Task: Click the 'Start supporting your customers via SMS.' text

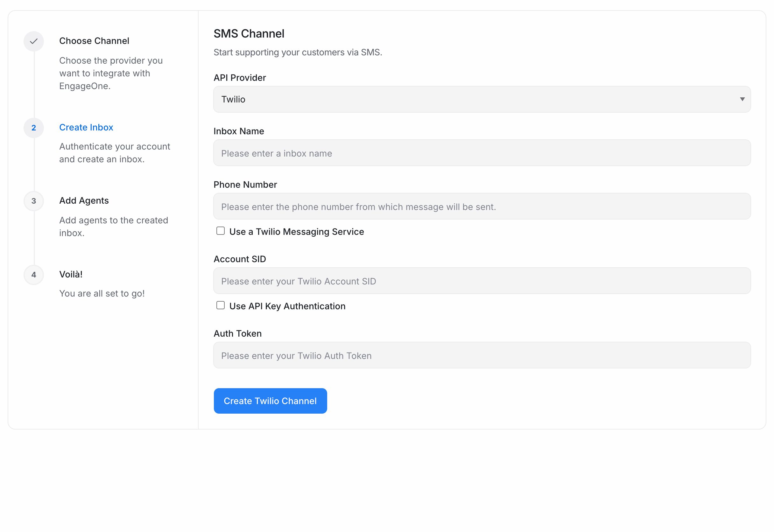Action: click(298, 52)
